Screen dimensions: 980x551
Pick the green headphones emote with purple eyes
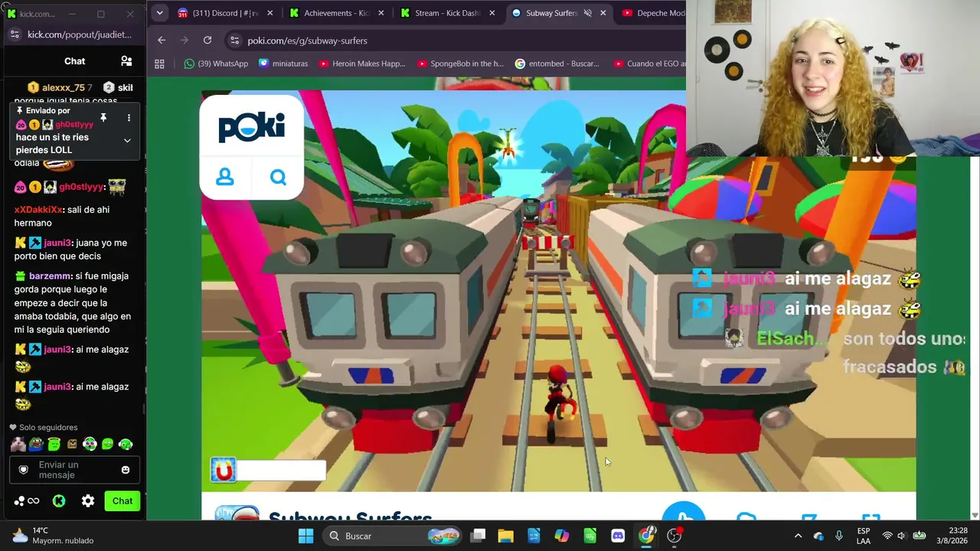tap(90, 444)
